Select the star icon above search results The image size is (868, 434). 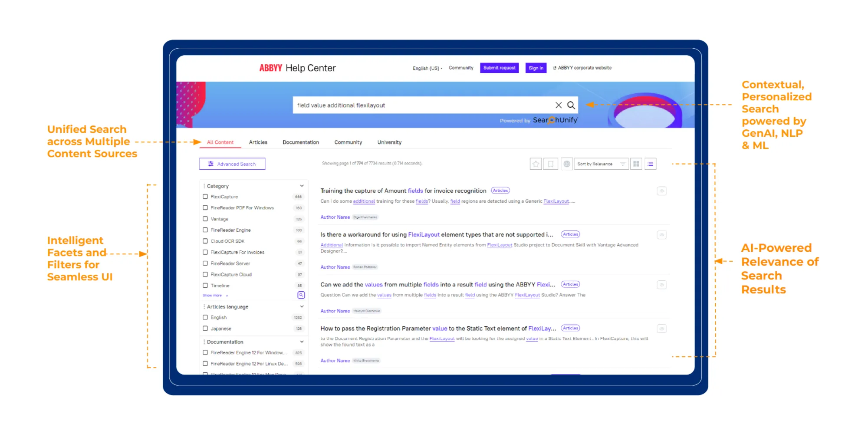click(x=536, y=164)
